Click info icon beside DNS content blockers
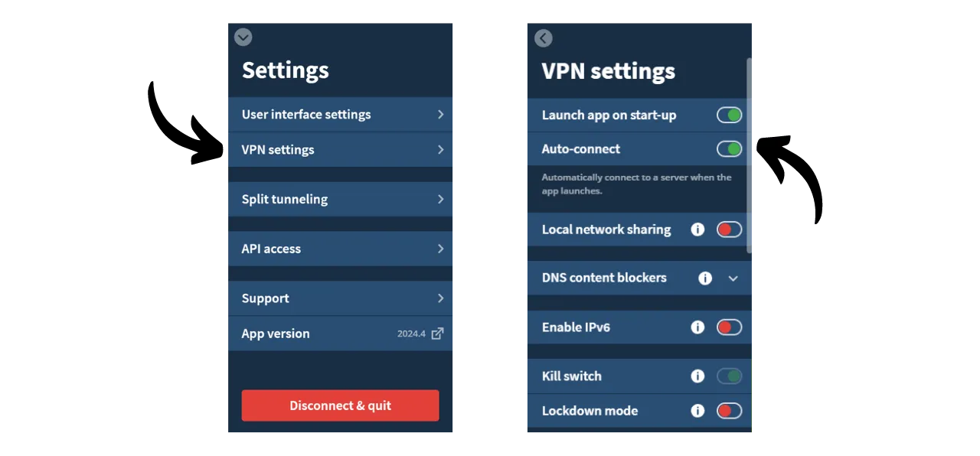This screenshot has height=456, width=980. (705, 278)
